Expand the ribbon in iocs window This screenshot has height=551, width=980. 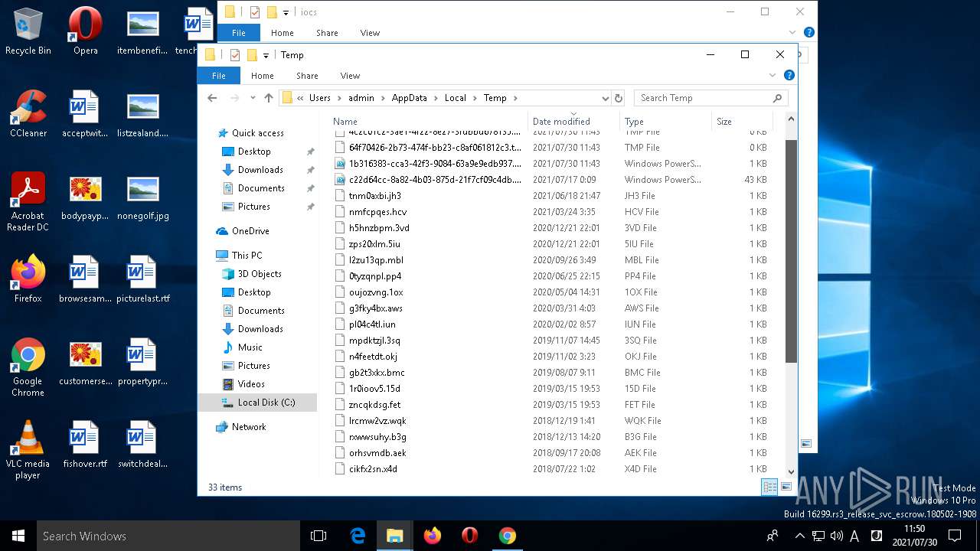click(x=792, y=32)
